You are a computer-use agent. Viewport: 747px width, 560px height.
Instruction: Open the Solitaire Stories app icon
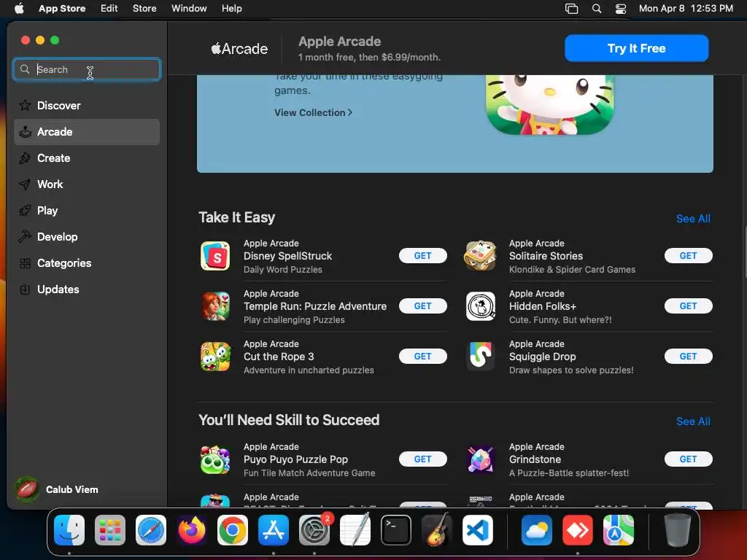pyautogui.click(x=480, y=256)
